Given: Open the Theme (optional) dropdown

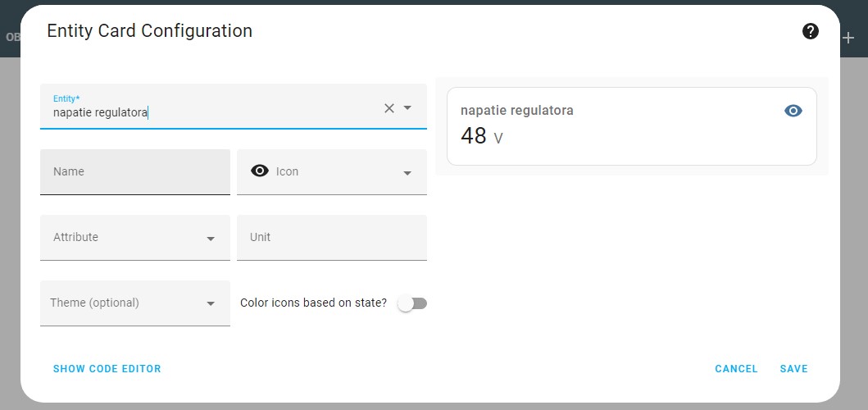Looking at the screenshot, I should pyautogui.click(x=211, y=303).
